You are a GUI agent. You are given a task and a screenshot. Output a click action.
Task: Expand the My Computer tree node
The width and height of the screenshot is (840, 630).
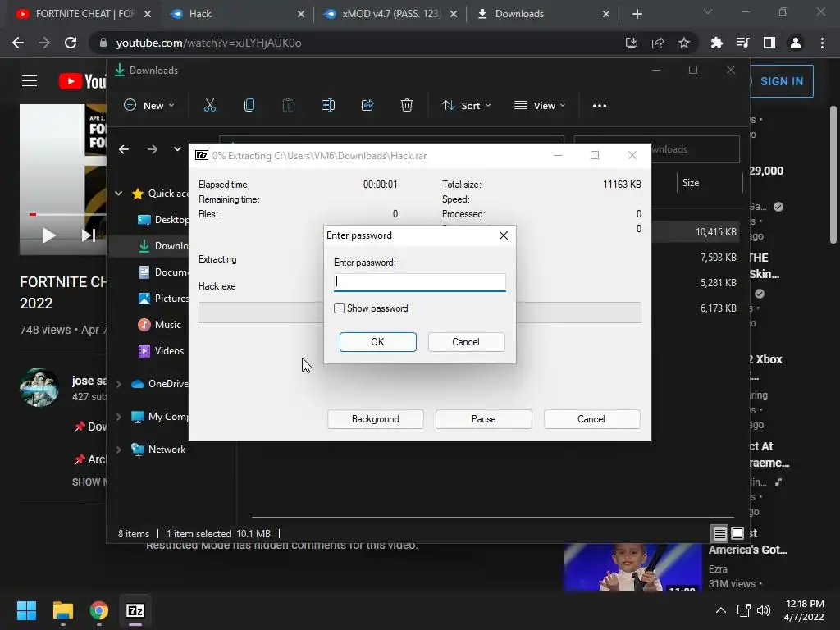[x=118, y=417]
